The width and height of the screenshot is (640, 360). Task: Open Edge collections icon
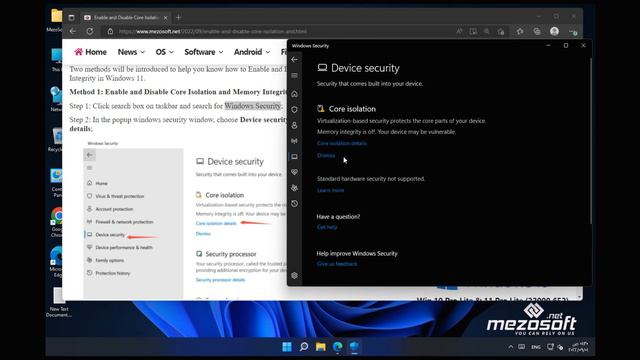click(x=537, y=31)
